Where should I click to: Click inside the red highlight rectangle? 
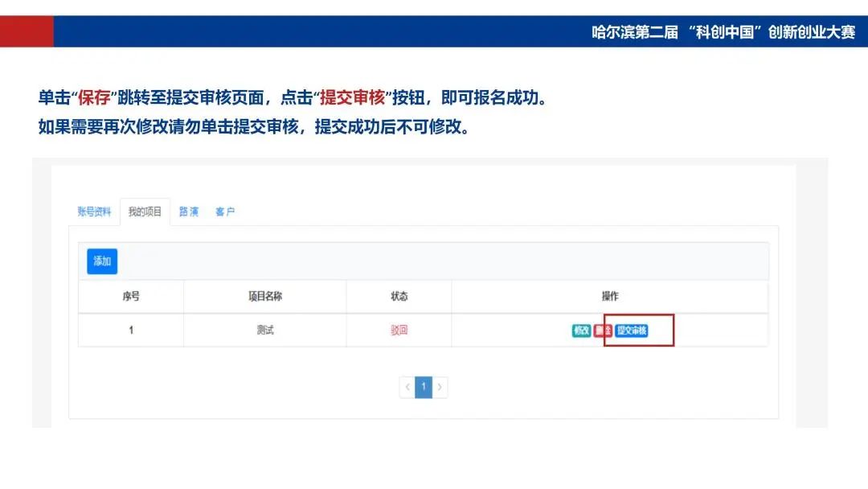639,328
